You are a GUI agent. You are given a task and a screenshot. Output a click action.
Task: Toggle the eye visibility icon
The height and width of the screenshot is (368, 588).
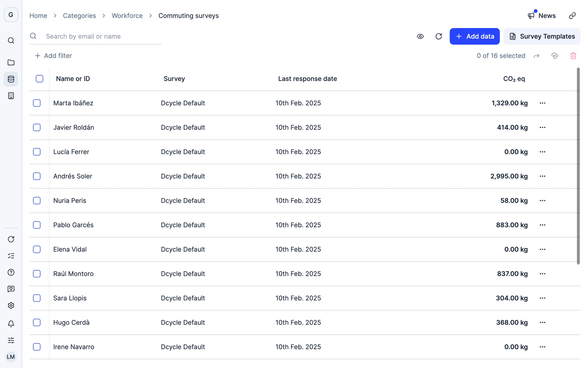(x=420, y=36)
